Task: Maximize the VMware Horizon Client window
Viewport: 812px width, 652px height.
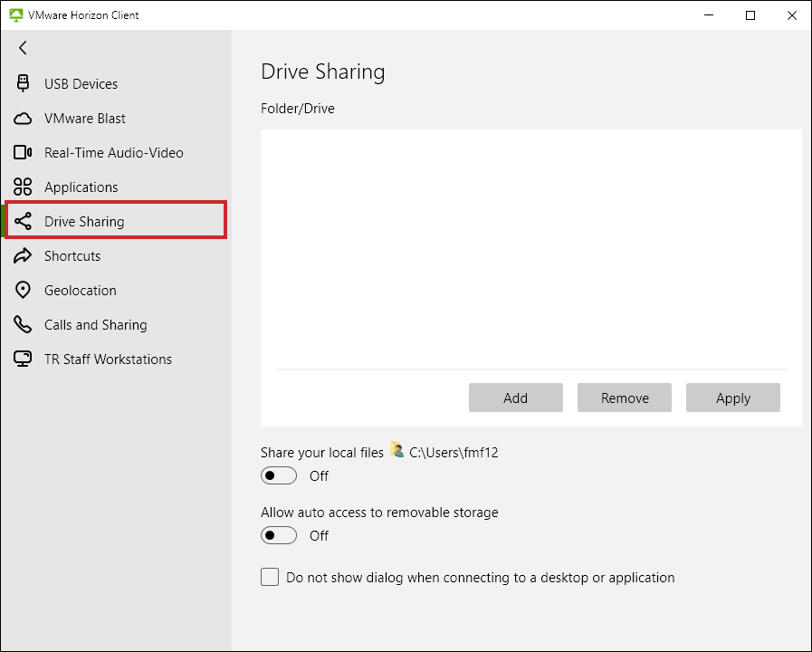Action: [x=750, y=15]
